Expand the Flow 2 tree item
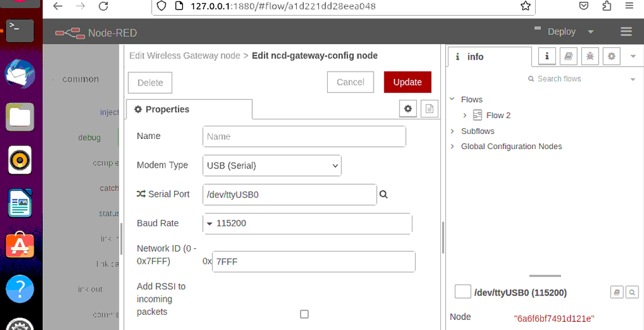This screenshot has width=644, height=330. pyautogui.click(x=465, y=115)
